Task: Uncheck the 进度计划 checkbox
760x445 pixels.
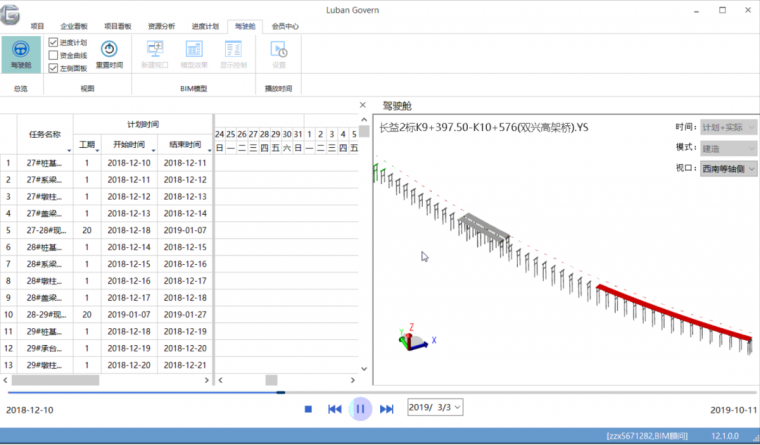Action: click(53, 43)
